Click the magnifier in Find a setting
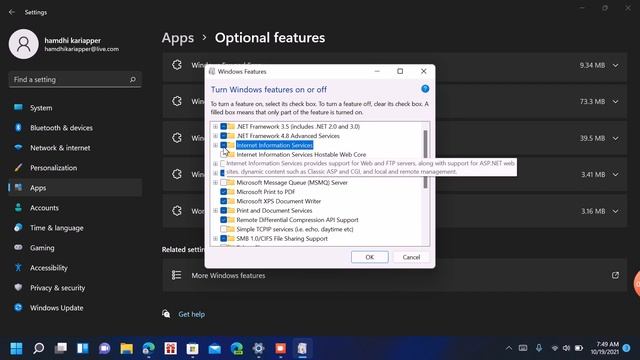This screenshot has width=640, height=360. click(x=132, y=80)
